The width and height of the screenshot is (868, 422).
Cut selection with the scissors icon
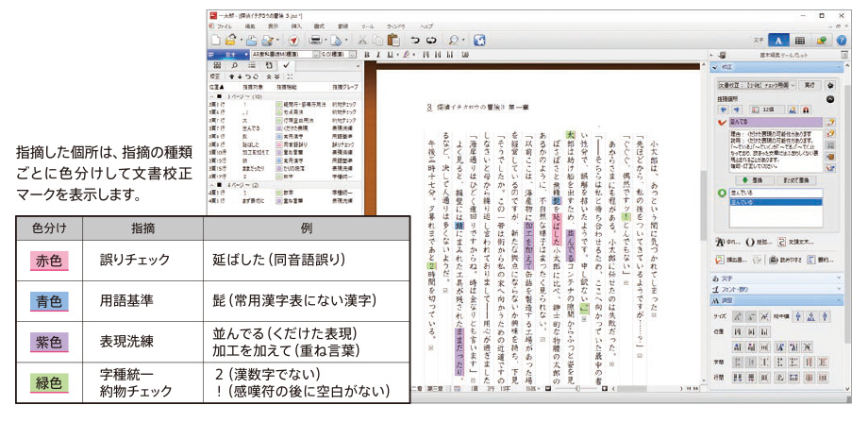tap(362, 41)
